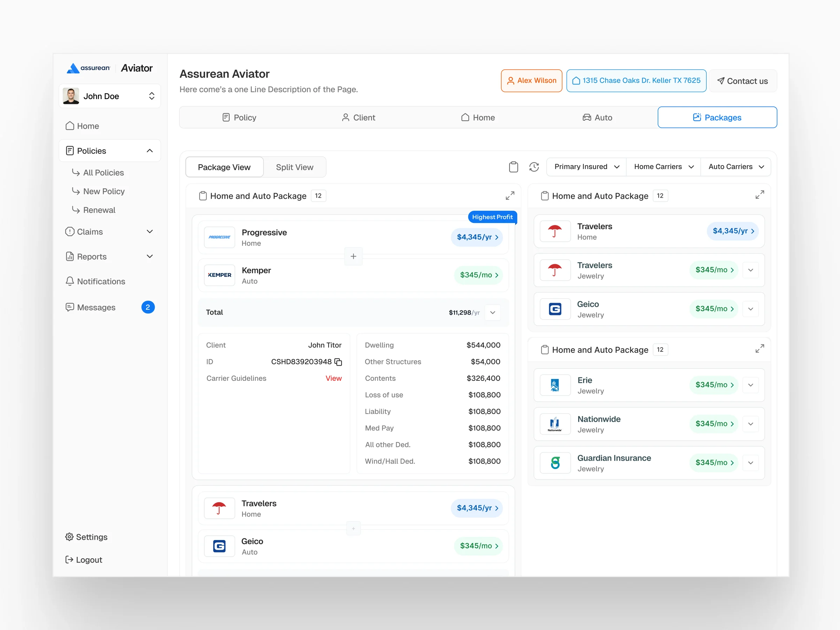Viewport: 840px width, 630px height.
Task: Open the Primary Insured dropdown
Action: 587,167
